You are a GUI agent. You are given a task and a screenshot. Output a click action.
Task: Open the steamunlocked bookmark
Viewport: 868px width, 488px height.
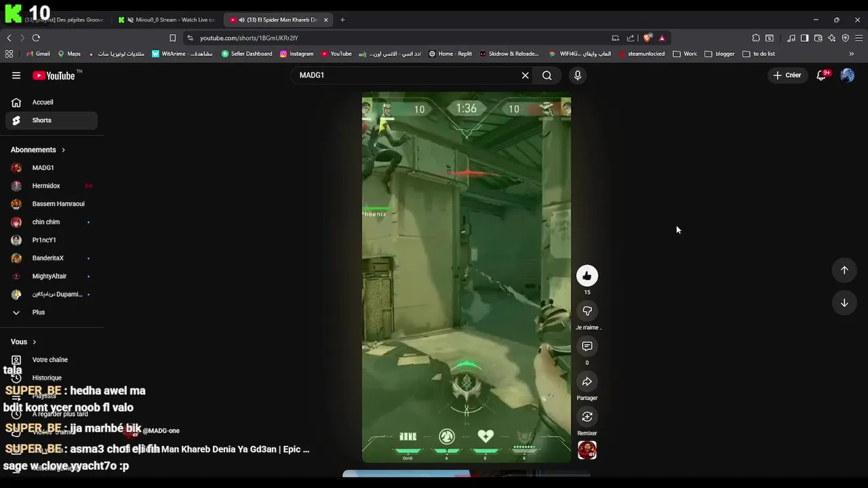tap(642, 54)
